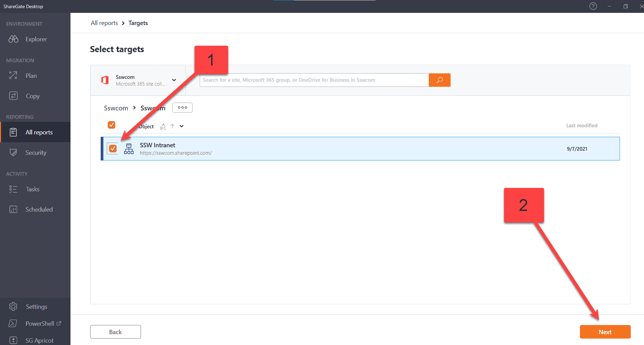
Task: Click the Back button
Action: (115, 332)
